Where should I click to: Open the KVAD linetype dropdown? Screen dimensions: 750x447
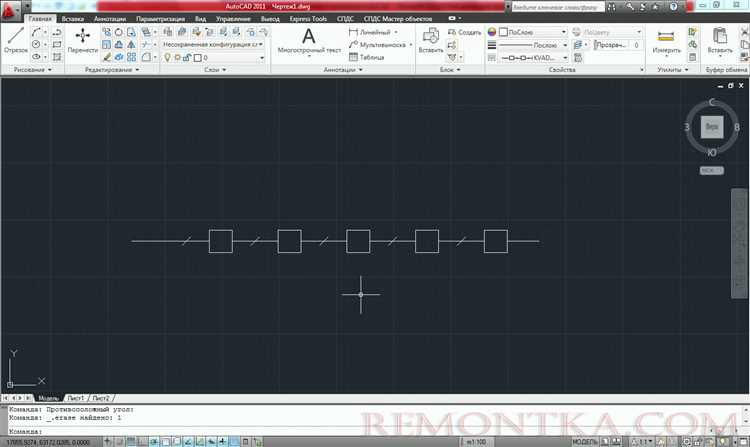pyautogui.click(x=533, y=57)
